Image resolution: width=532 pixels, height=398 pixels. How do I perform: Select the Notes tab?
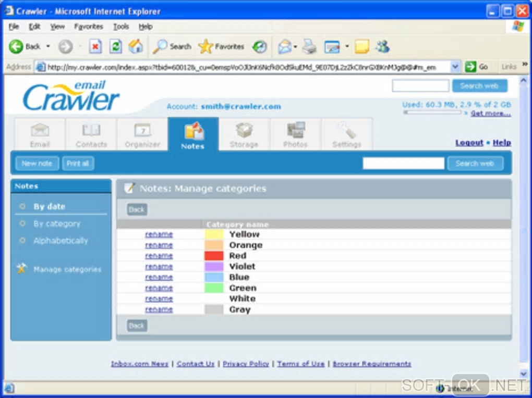[x=193, y=134]
